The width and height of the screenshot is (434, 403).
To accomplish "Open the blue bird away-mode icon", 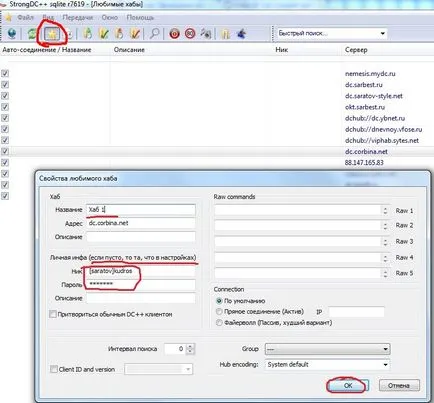I will (x=241, y=33).
